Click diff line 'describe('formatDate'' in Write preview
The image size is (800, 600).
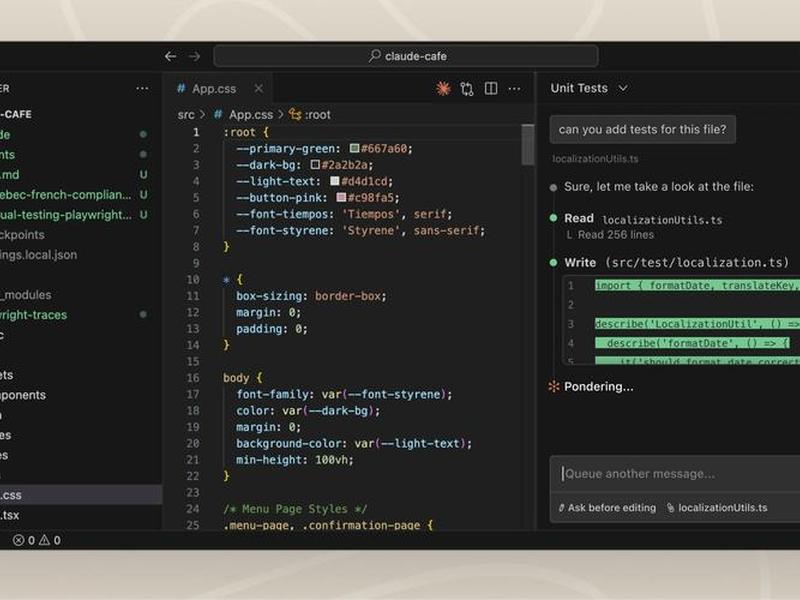pyautogui.click(x=692, y=343)
